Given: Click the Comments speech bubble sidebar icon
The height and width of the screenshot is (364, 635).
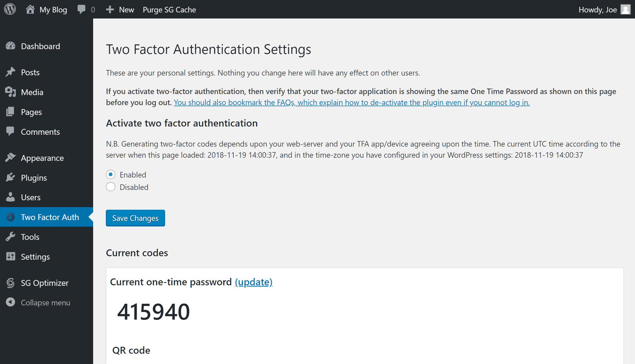Looking at the screenshot, I should (x=10, y=131).
